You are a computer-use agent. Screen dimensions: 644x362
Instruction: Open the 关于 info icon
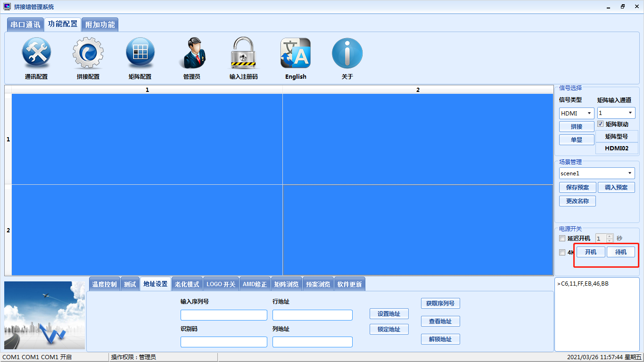click(x=347, y=53)
